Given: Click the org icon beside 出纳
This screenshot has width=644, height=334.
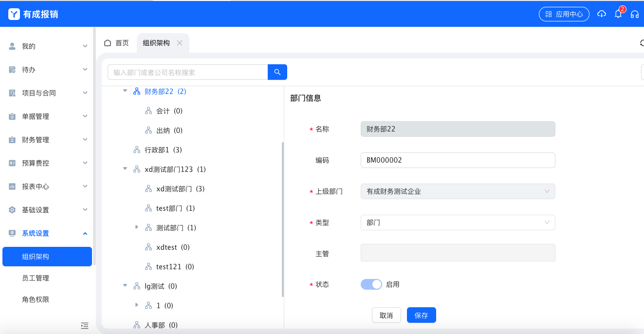Looking at the screenshot, I should click(x=148, y=130).
